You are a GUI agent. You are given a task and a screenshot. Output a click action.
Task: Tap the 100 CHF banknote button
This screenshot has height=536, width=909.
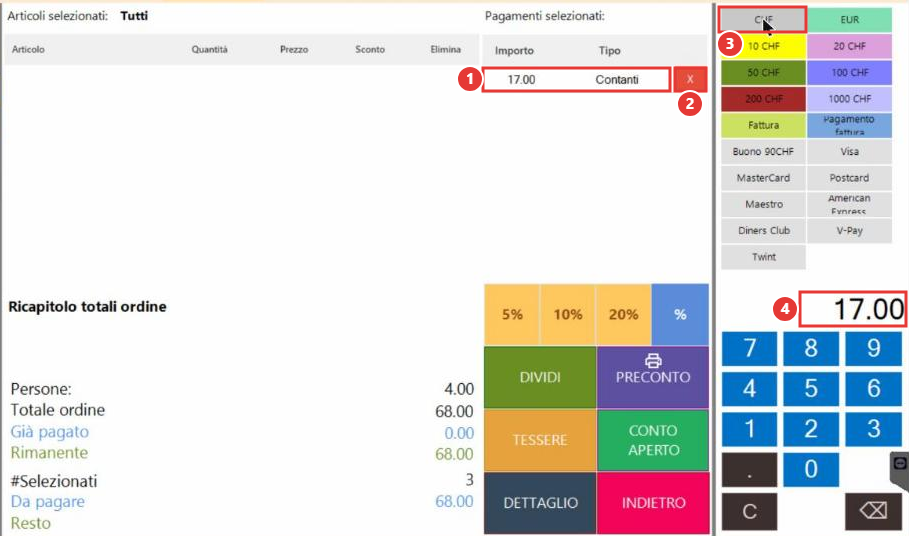click(x=849, y=72)
